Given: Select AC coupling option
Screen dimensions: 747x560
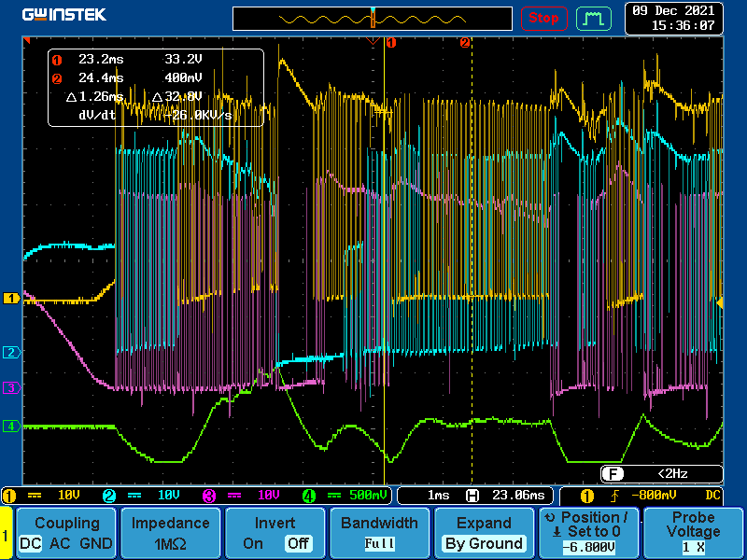Looking at the screenshot, I should pos(60,543).
